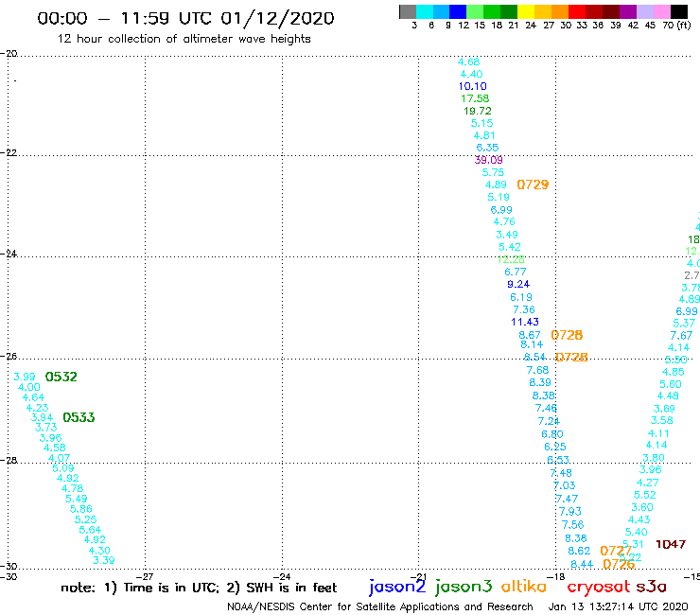Image resolution: width=700 pixels, height=615 pixels.
Task: Click the dark red 1047 time stamp
Action: 671,544
